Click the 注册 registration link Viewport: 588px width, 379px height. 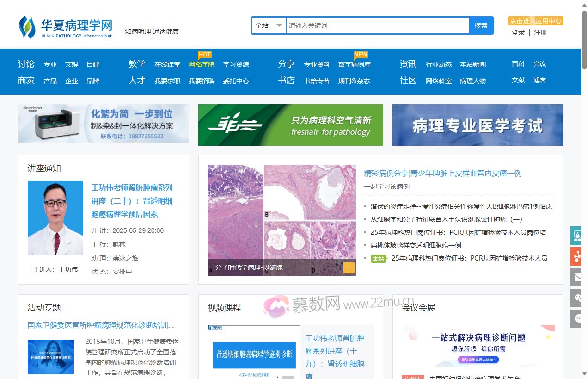point(540,33)
